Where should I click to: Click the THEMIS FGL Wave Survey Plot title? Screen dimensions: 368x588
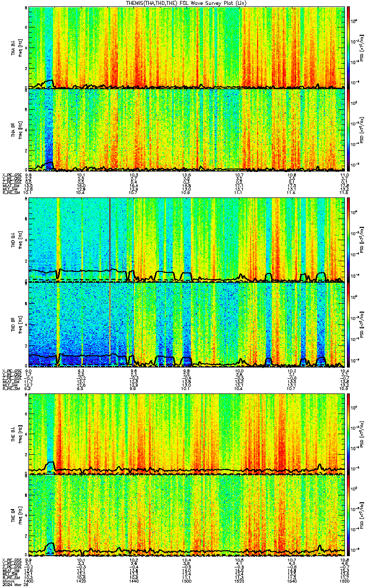[186, 3]
